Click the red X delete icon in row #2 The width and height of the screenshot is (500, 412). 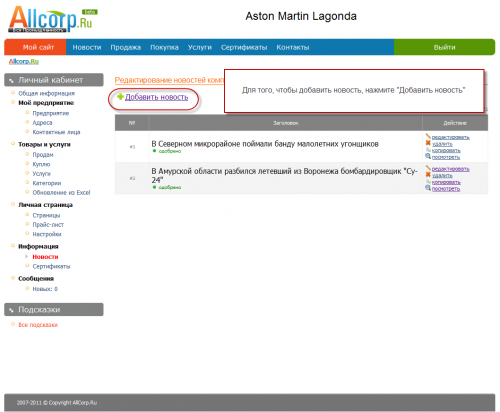428,175
